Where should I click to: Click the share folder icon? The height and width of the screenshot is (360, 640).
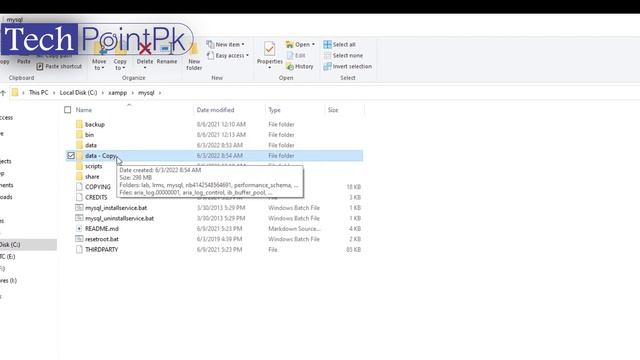[79, 176]
